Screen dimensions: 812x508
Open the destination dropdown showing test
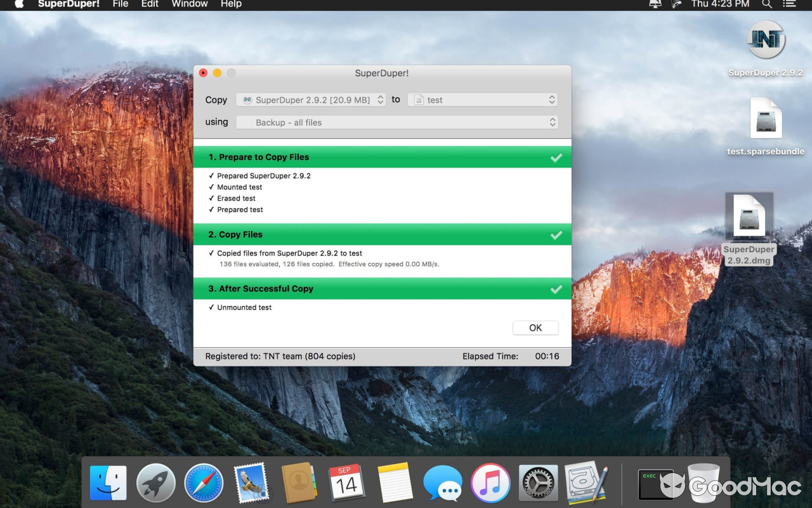point(482,99)
